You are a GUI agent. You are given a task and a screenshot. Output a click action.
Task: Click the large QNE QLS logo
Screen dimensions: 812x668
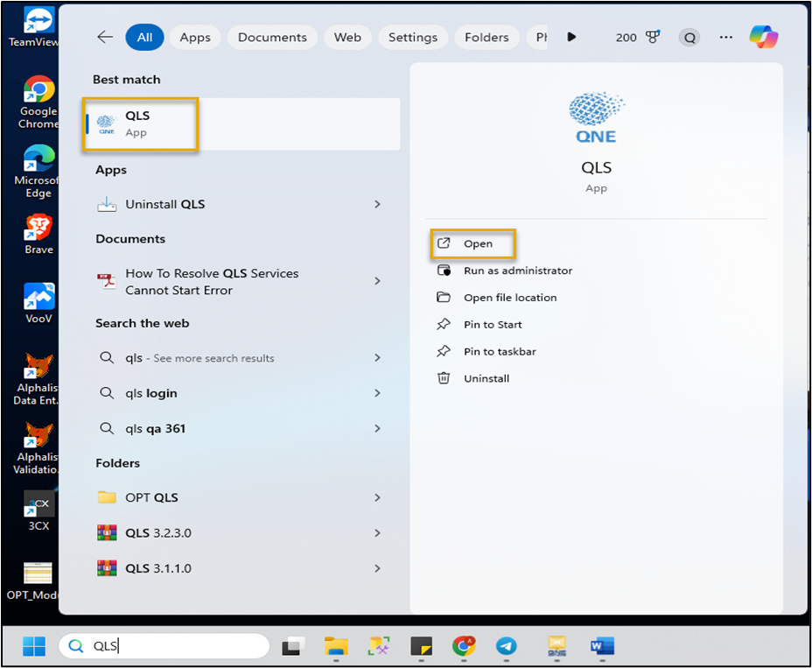click(596, 117)
